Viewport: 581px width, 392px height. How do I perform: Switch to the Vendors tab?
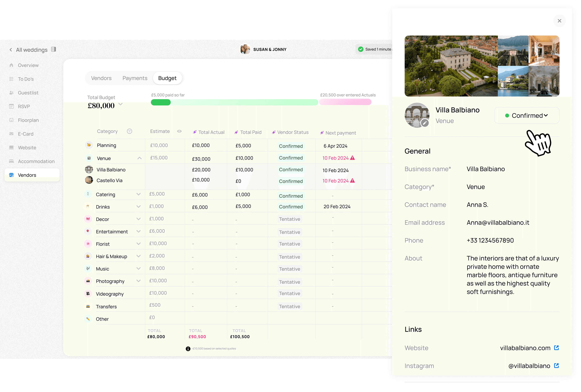(101, 78)
